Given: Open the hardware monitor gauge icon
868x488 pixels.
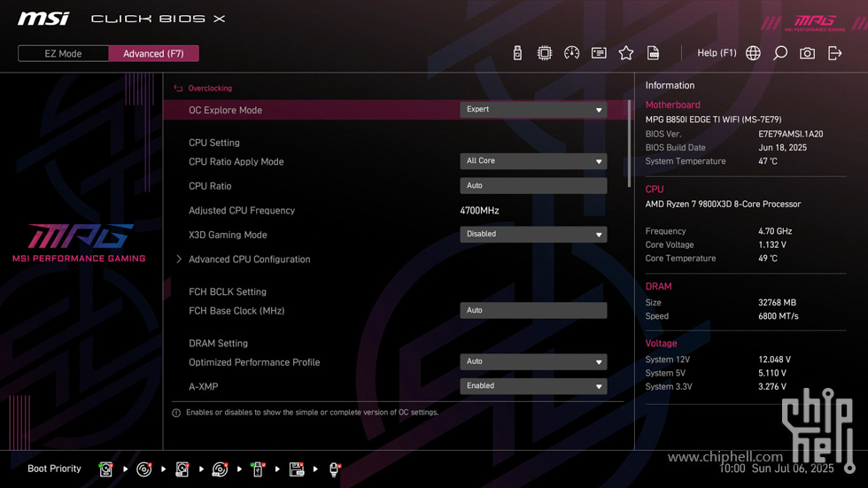Looking at the screenshot, I should (571, 53).
